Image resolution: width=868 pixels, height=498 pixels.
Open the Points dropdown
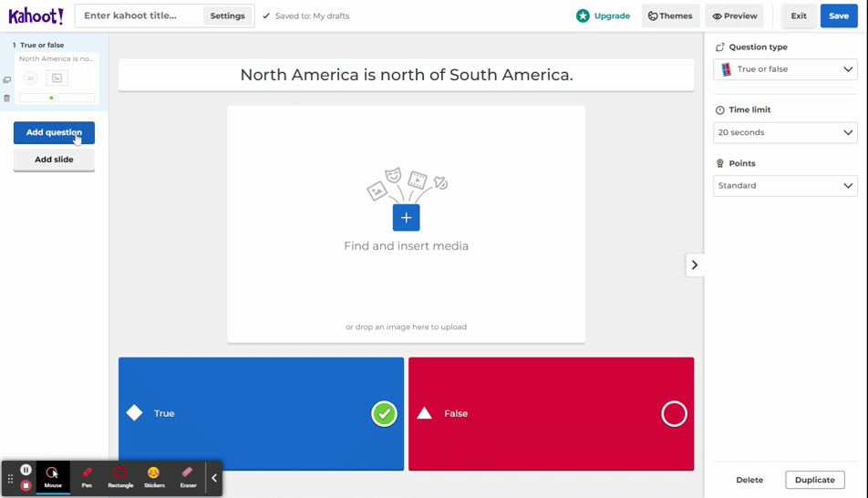click(x=785, y=185)
